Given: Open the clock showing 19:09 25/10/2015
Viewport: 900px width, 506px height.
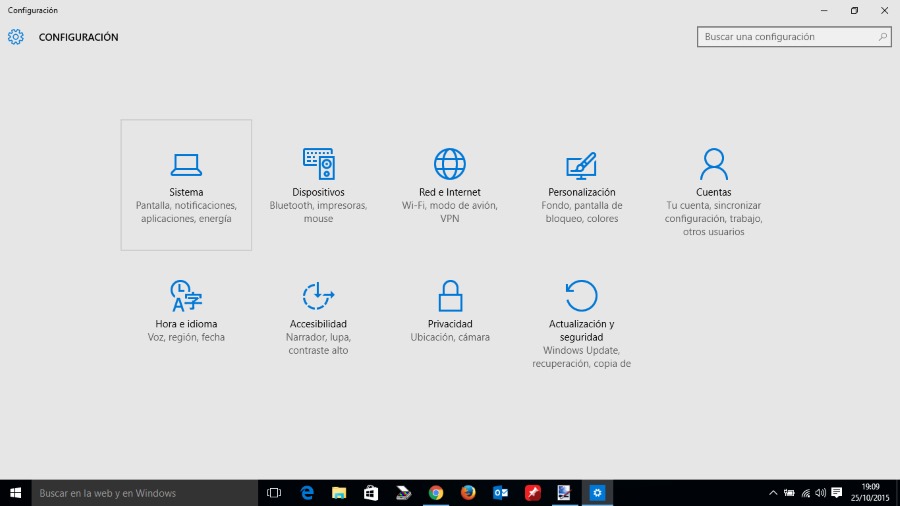Looking at the screenshot, I should pos(870,493).
